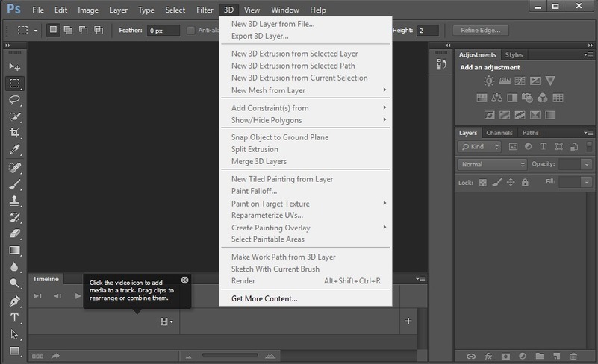Screen dimensions: 598x364
Task: Open the Fill dropdown arrow
Action: coord(587,182)
